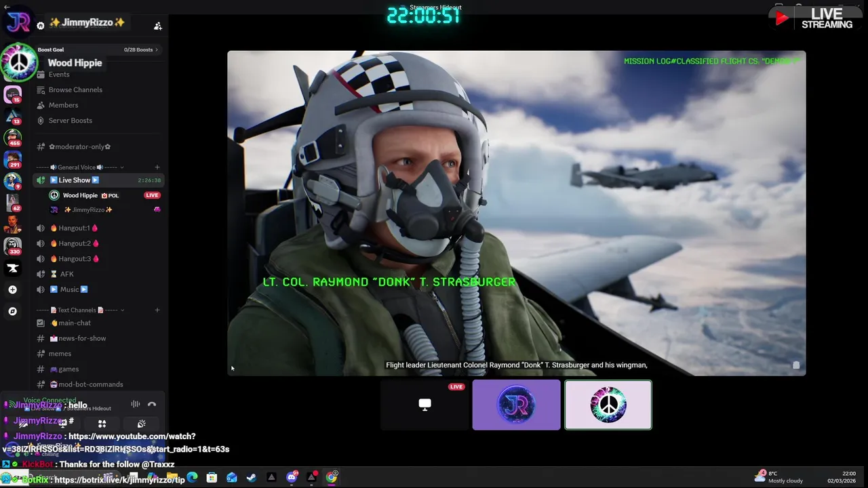868x488 pixels.
Task: Open the Discover servers compass icon
Action: (12, 311)
